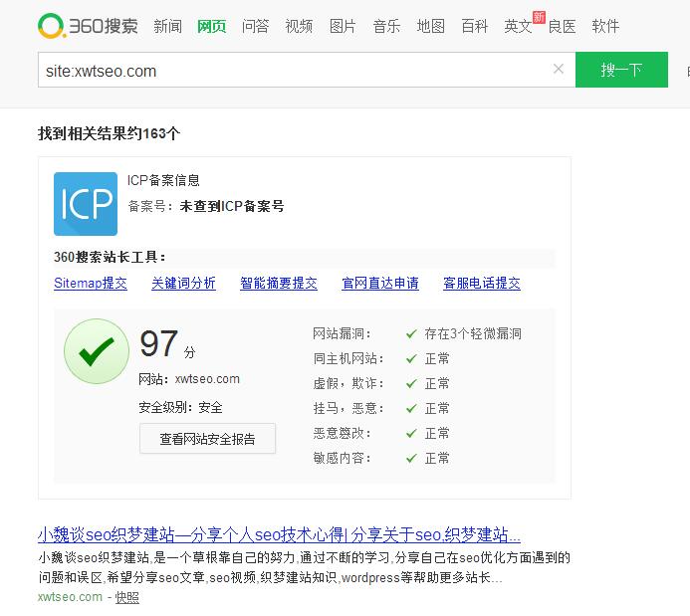This screenshot has height=616, width=690.
Task: Switch to the 问答 tab
Action: 255,27
